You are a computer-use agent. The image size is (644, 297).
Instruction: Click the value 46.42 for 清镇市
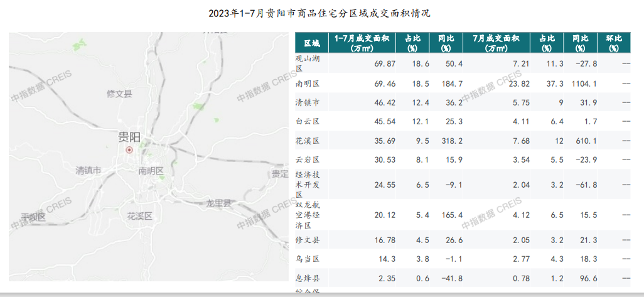(x=385, y=102)
